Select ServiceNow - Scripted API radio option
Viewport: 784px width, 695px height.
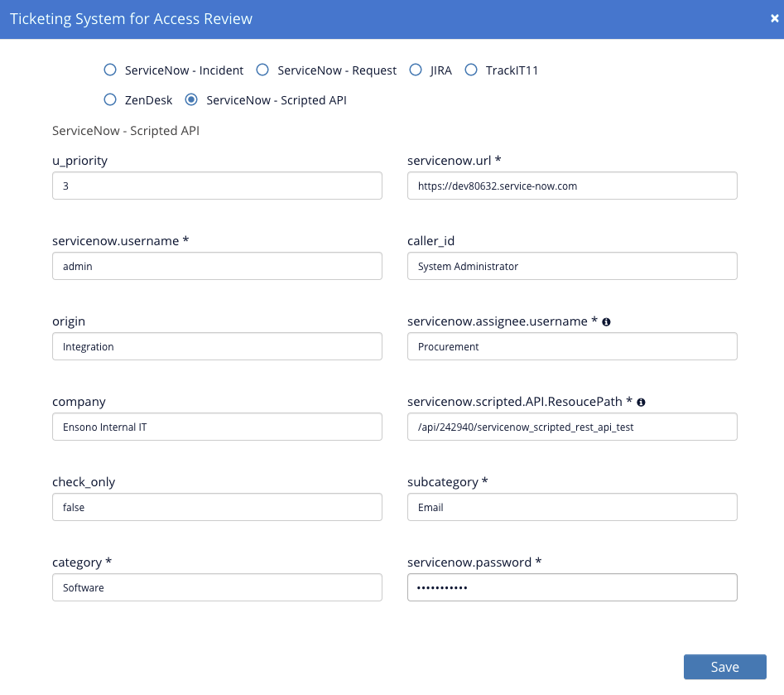tap(191, 99)
